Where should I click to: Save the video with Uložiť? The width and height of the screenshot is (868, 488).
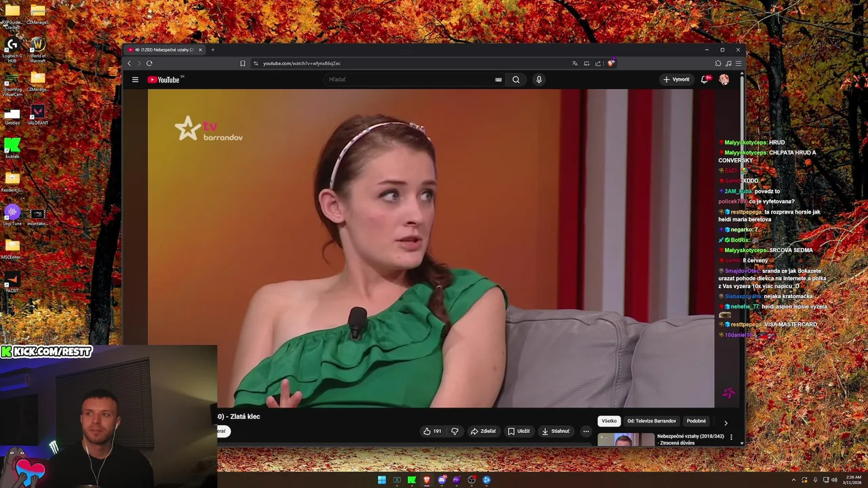coord(519,431)
